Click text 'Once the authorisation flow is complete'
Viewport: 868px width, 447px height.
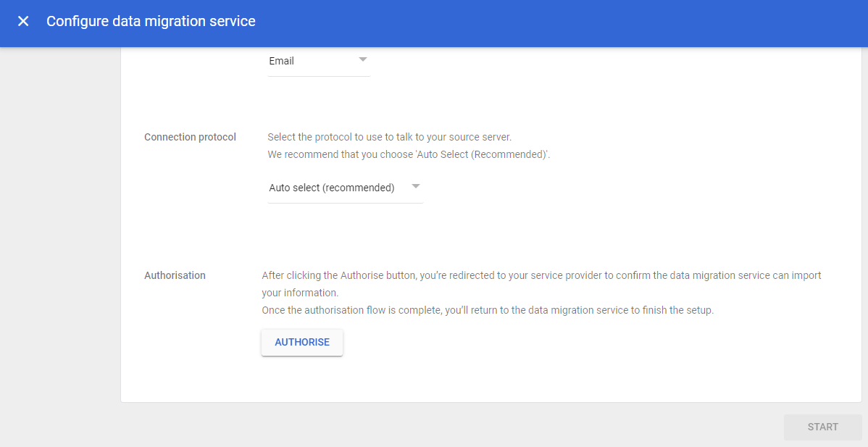coord(351,310)
